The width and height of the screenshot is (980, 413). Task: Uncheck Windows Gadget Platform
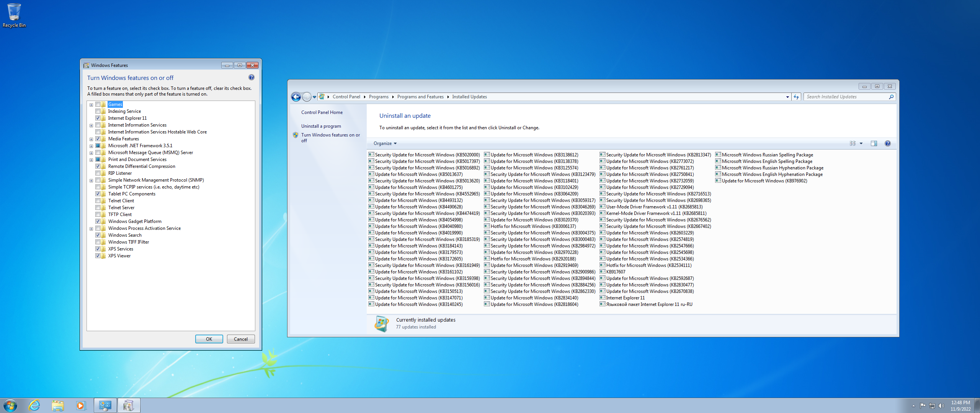point(98,221)
